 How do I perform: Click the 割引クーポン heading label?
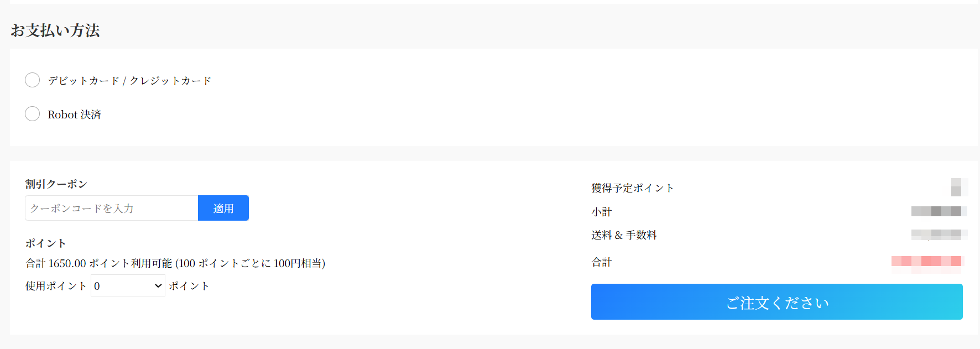pyautogui.click(x=56, y=184)
